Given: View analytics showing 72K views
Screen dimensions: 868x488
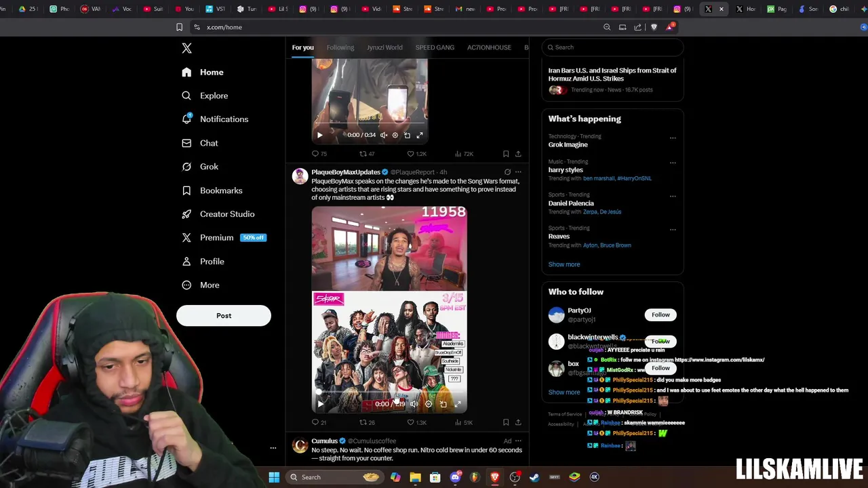Looking at the screenshot, I should pyautogui.click(x=464, y=154).
